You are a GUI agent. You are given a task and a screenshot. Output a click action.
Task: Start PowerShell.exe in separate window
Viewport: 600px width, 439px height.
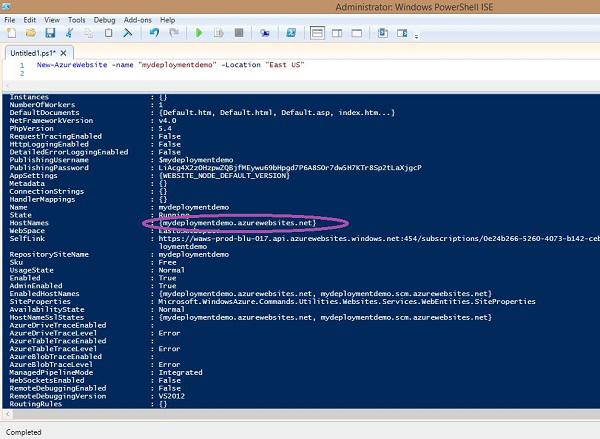[x=291, y=33]
